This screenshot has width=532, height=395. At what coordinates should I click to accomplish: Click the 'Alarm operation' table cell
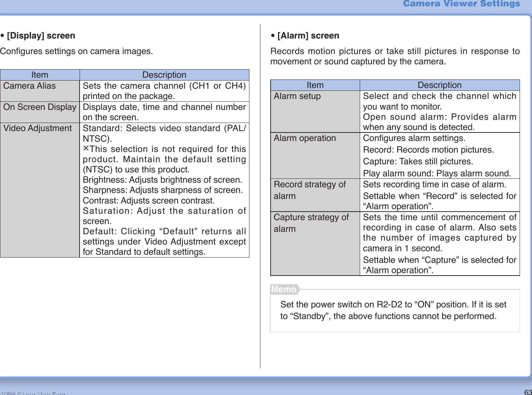pyautogui.click(x=315, y=156)
